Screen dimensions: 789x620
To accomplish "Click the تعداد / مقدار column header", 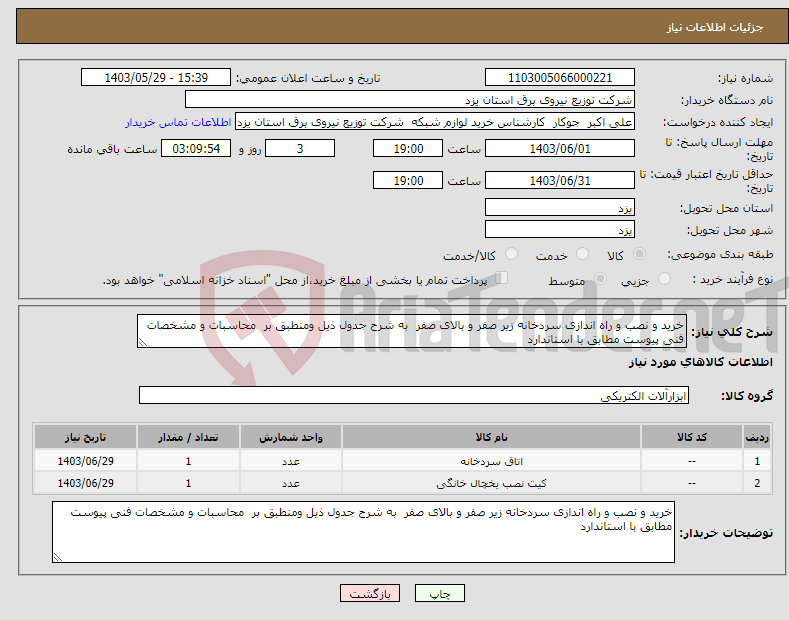I will tap(188, 437).
